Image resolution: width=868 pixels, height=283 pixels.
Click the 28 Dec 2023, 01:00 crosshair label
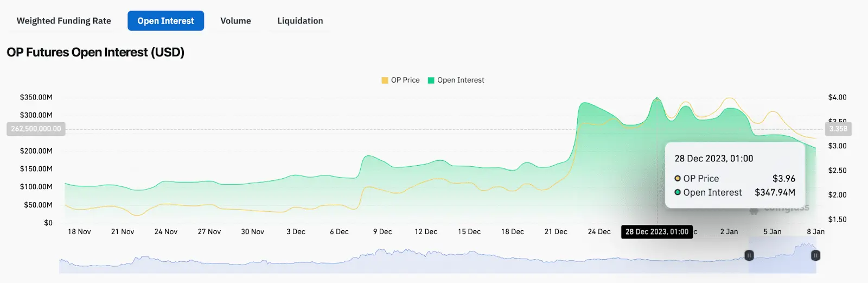pyautogui.click(x=656, y=232)
